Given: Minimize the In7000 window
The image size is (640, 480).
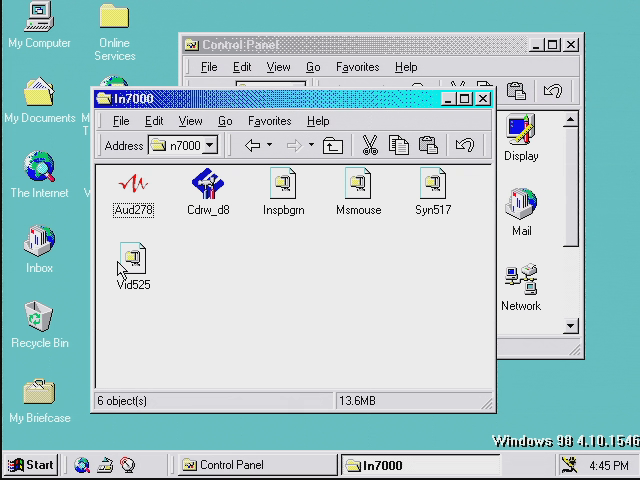Looking at the screenshot, I should pos(448,99).
